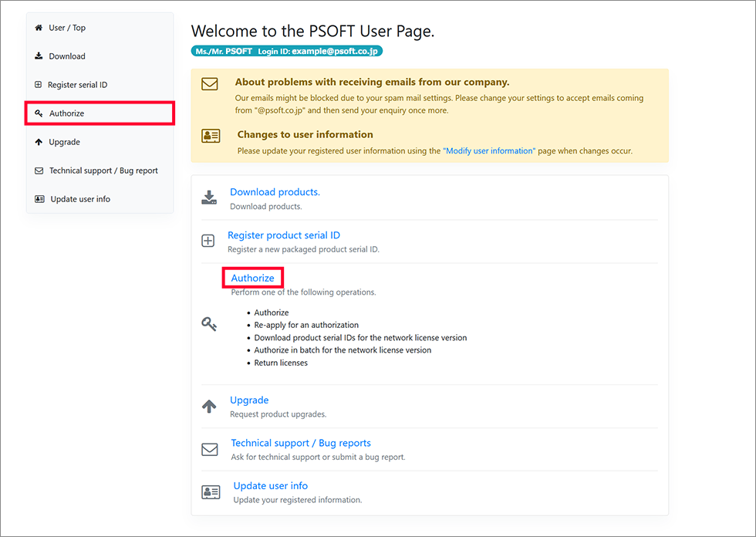
Task: Open the "Download products." link
Action: pos(275,192)
